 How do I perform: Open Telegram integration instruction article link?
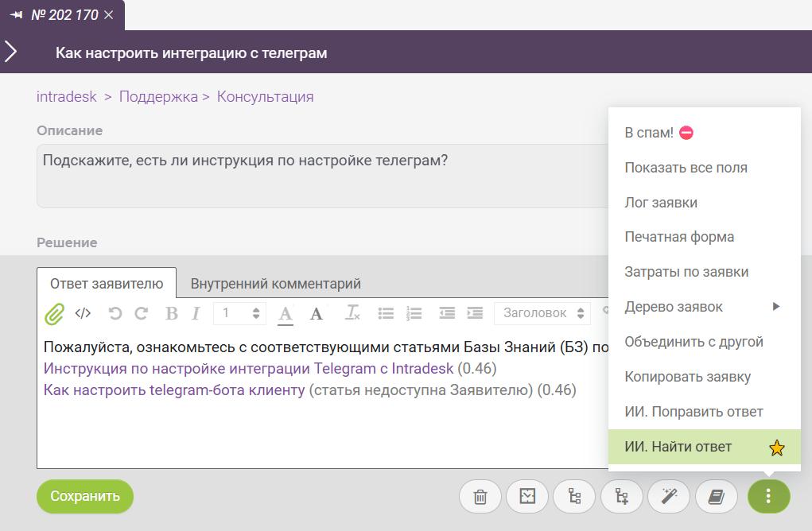coord(248,369)
